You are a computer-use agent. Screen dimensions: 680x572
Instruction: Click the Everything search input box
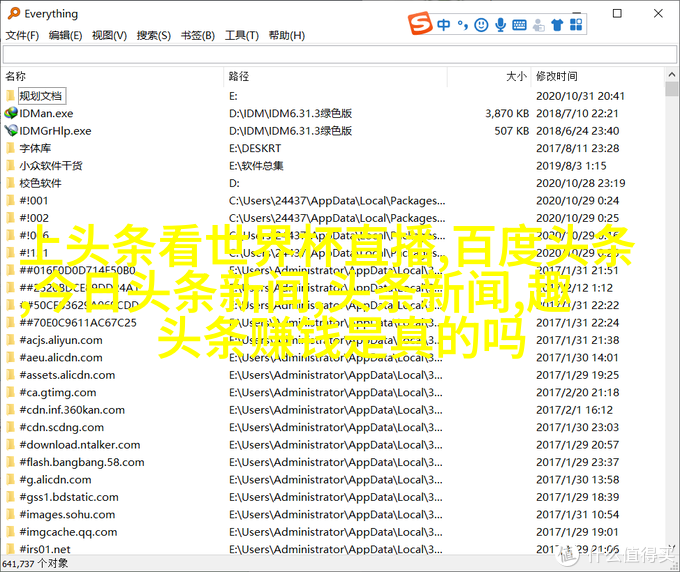(x=330, y=55)
